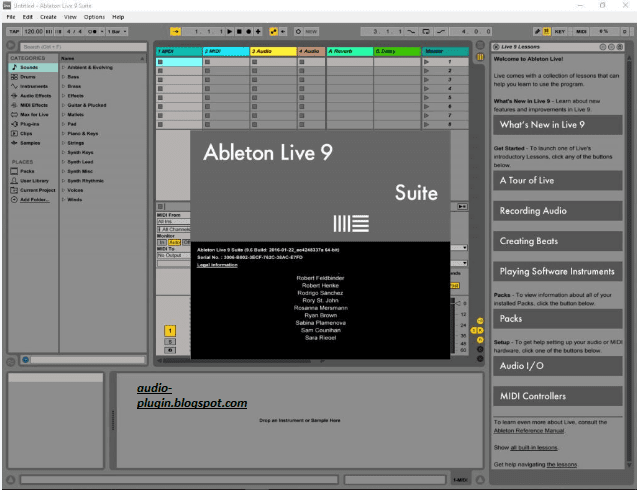637x490 pixels.
Task: Expand Synth Lead folder
Action: point(64,162)
